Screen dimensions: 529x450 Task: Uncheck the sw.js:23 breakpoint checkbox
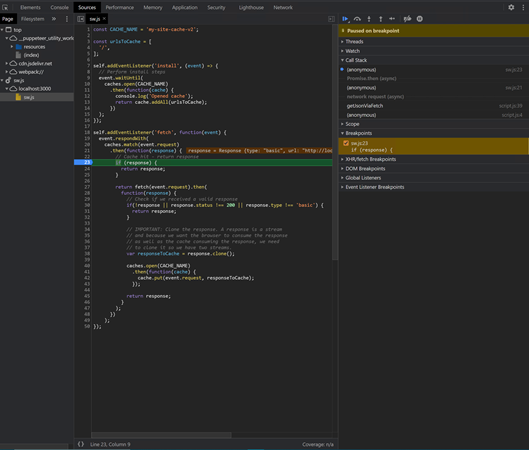(x=346, y=143)
